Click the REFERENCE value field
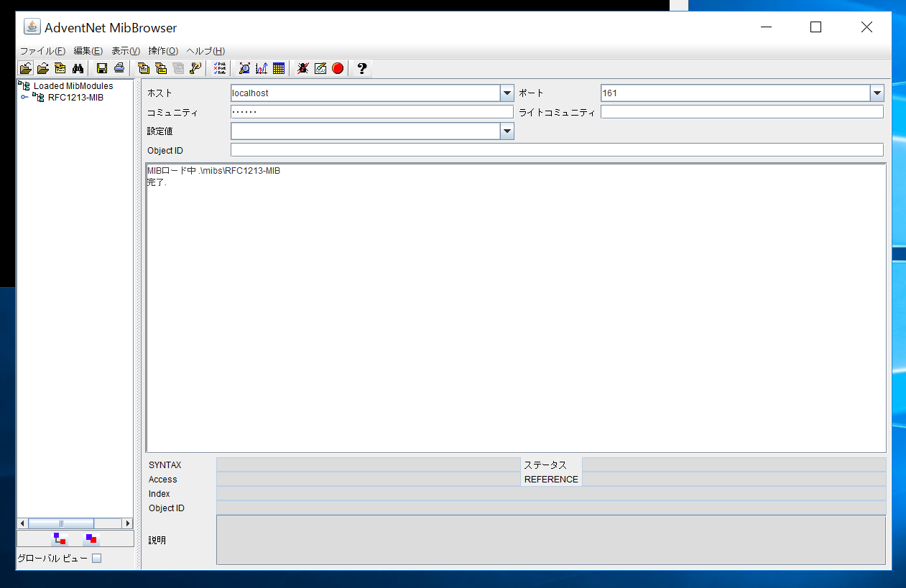906x588 pixels. (x=734, y=479)
